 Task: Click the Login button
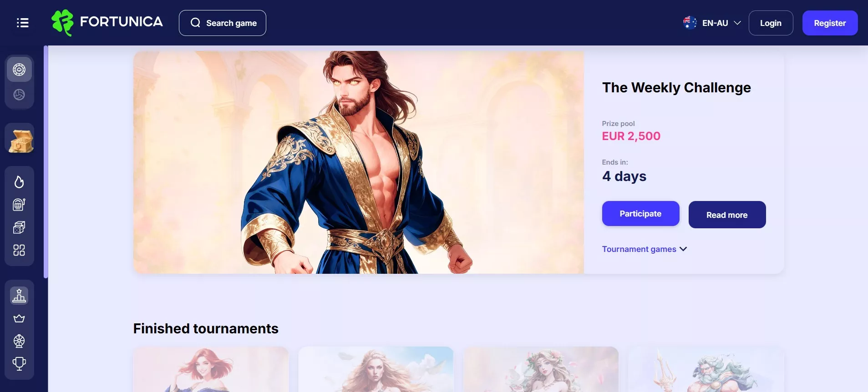(771, 23)
